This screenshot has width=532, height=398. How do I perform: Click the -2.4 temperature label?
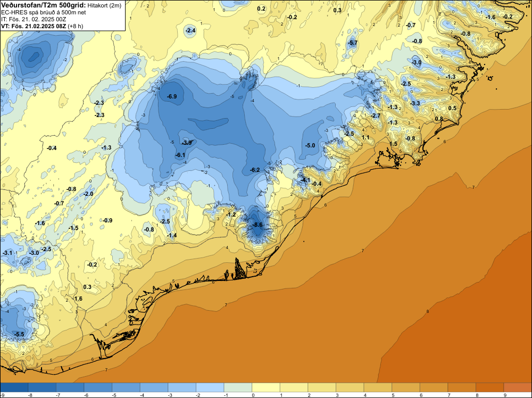[x=190, y=30]
